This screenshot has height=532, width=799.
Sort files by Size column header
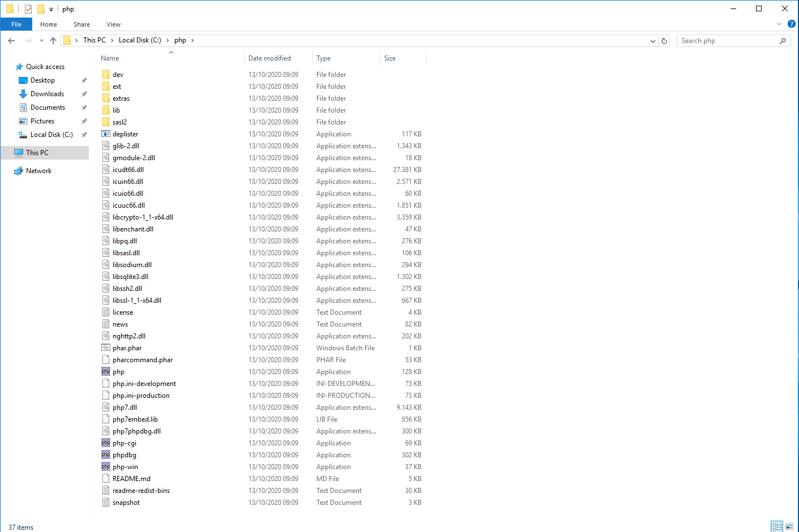click(390, 58)
